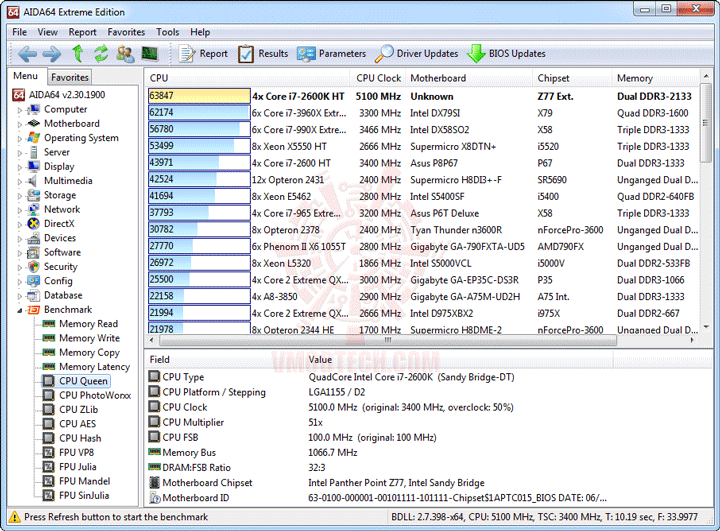
Task: Click the Value column header
Action: tap(459, 360)
